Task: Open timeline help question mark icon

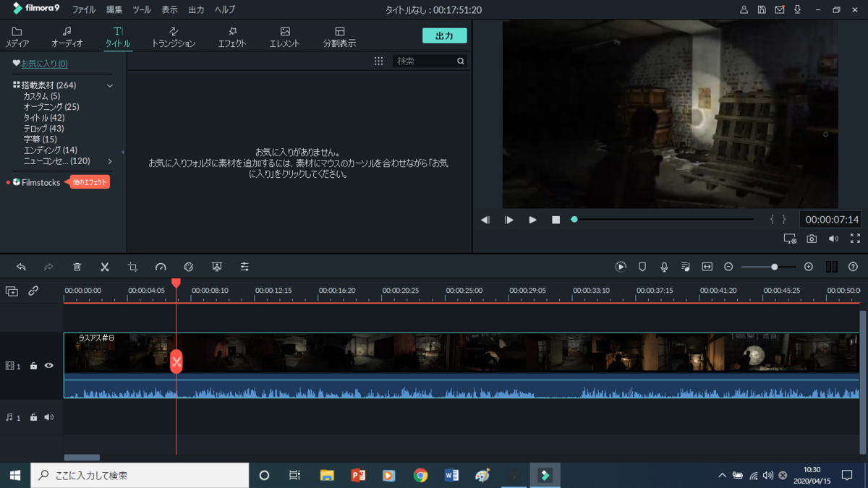Action: click(x=854, y=267)
